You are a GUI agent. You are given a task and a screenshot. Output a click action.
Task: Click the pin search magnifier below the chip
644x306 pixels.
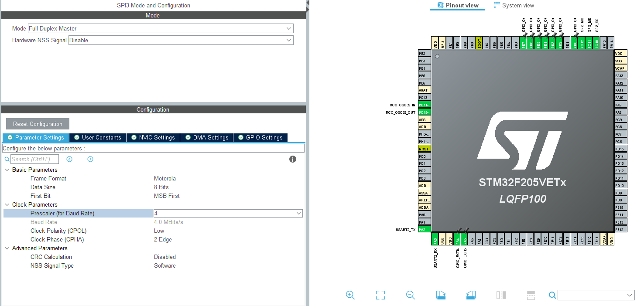pyautogui.click(x=552, y=295)
